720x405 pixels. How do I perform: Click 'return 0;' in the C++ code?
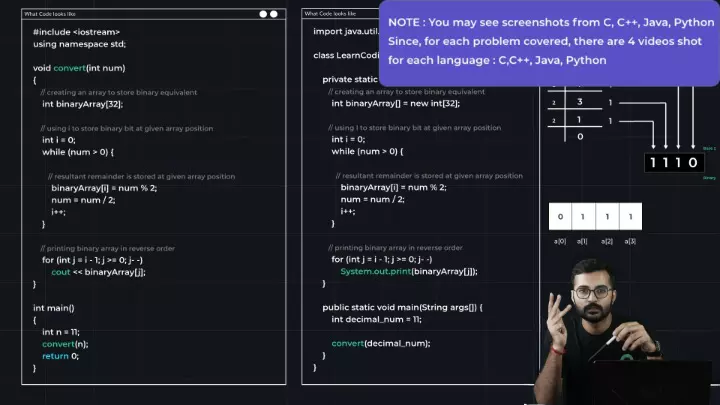(x=60, y=355)
